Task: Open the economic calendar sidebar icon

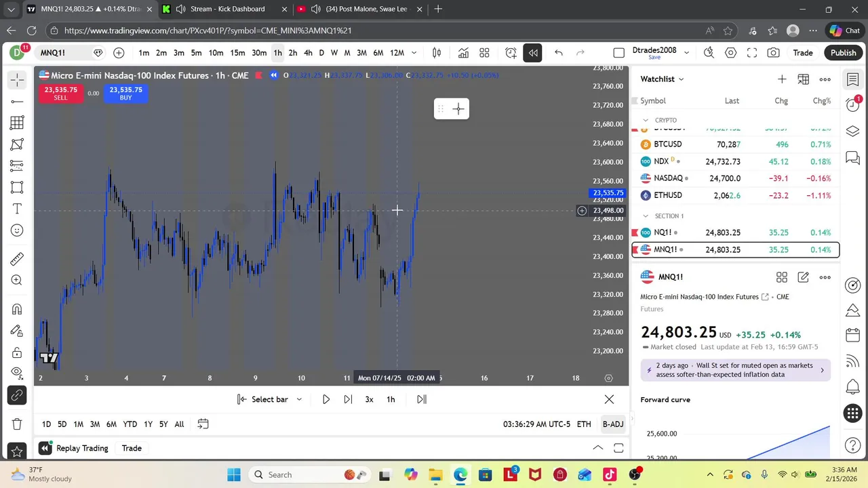Action: 853,335
